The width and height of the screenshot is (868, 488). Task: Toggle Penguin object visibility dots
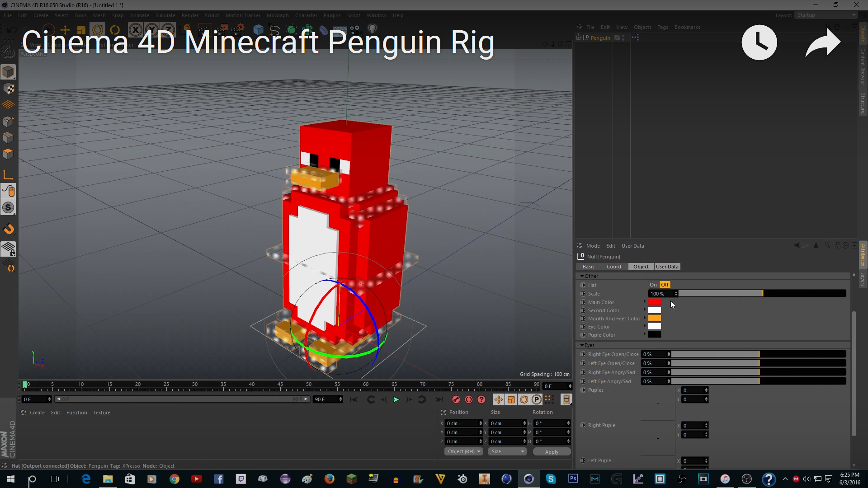[x=623, y=38]
